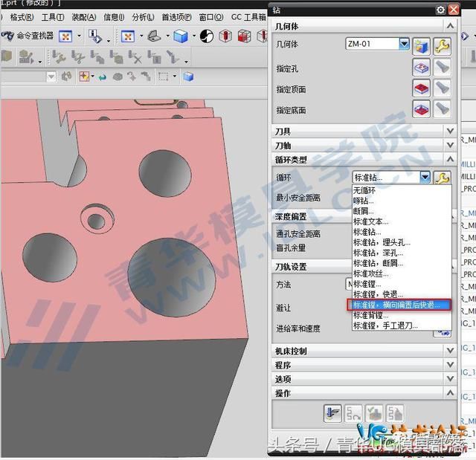This screenshot has height=460, width=476.
Task: Close the 钻 dialog
Action: tap(454, 10)
